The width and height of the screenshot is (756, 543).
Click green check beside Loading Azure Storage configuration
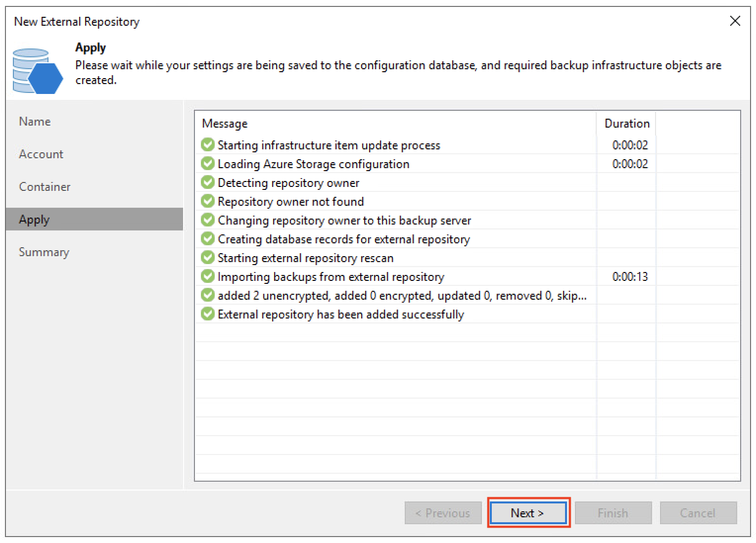[x=208, y=164]
